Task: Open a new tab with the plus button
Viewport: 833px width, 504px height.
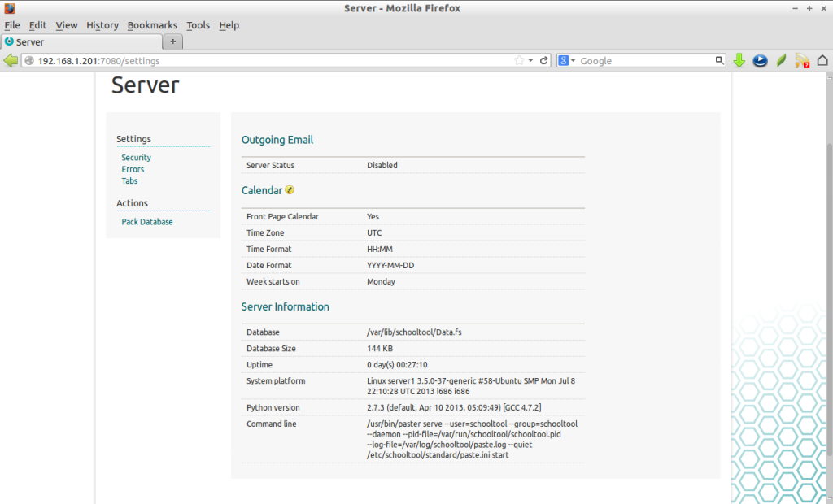Action: [x=173, y=41]
